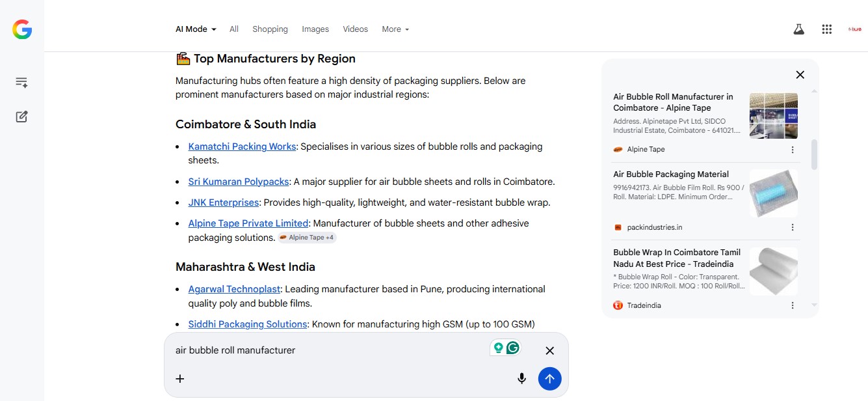Click the Maharashtra & West India heading
This screenshot has width=868, height=401.
point(245,267)
